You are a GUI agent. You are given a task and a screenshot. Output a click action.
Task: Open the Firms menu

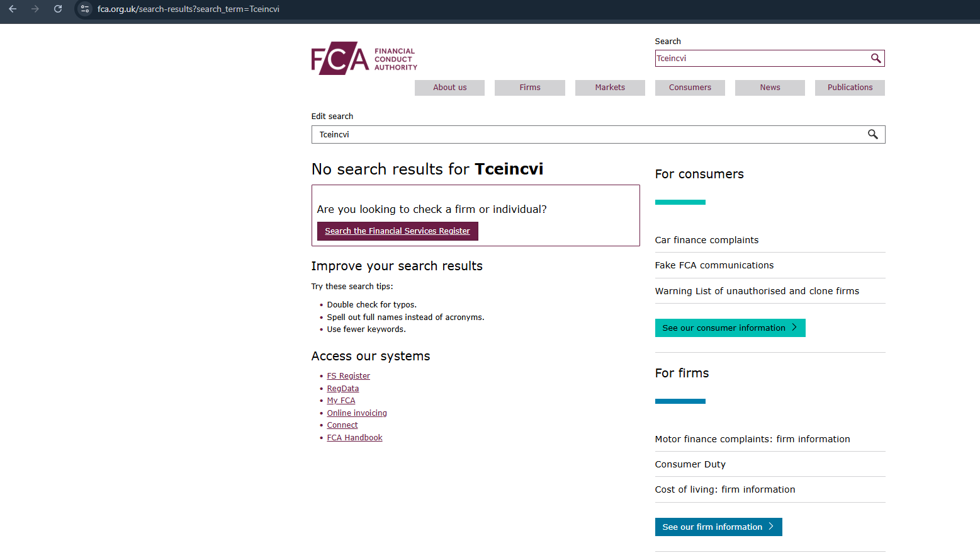pos(530,88)
